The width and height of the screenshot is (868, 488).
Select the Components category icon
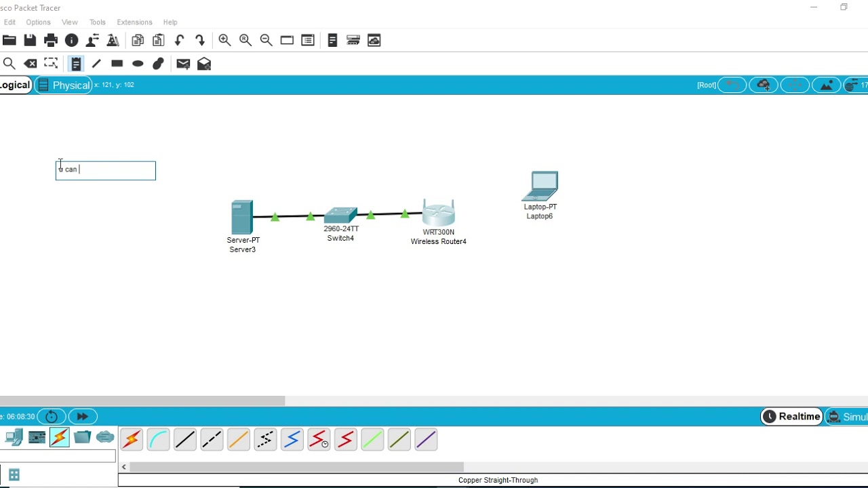point(37,437)
